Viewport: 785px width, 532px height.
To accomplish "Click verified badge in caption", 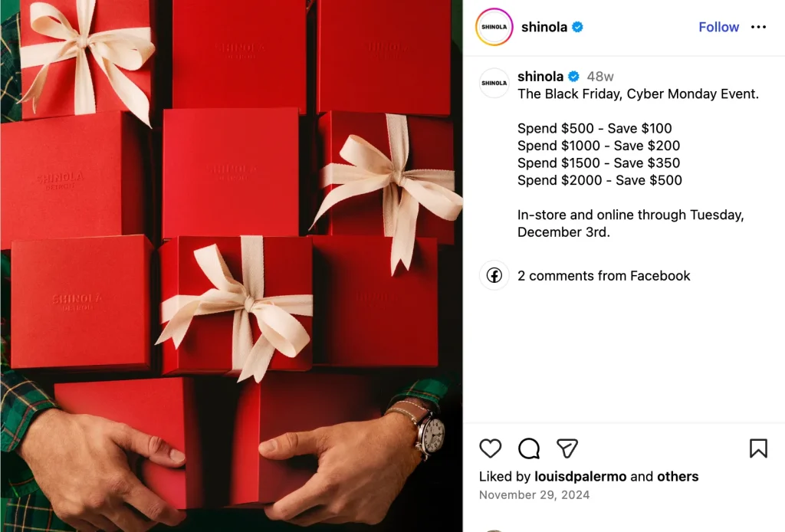I will pos(573,77).
